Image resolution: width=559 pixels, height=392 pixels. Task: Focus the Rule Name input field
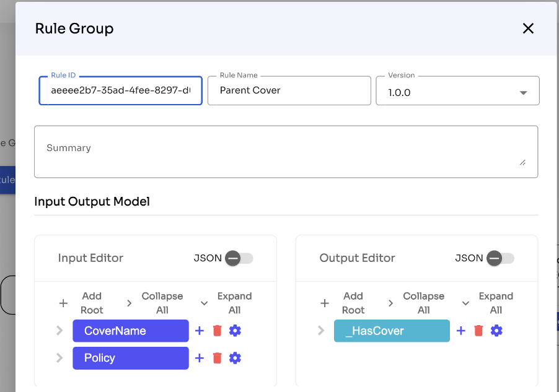tap(289, 90)
